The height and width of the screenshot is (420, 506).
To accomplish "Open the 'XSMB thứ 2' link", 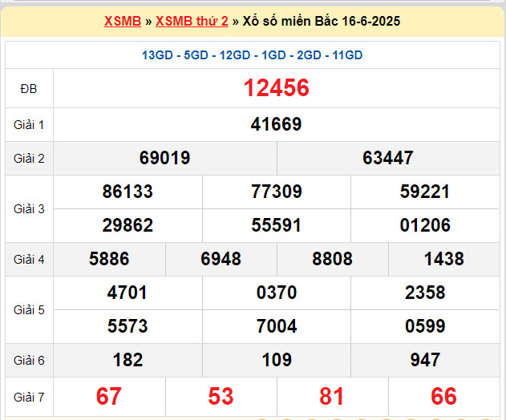I will pos(192,22).
